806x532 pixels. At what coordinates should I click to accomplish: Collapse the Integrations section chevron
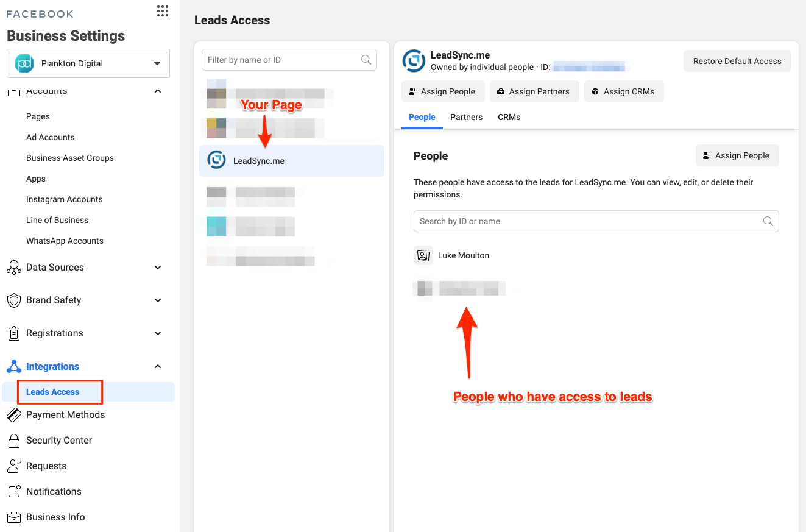click(x=158, y=366)
